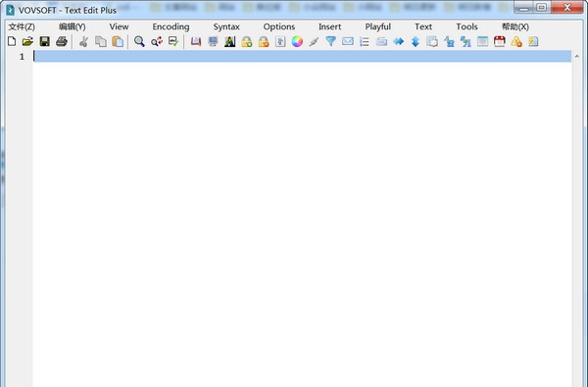The image size is (588, 387).
Task: Create a new blank document icon
Action: click(x=12, y=41)
